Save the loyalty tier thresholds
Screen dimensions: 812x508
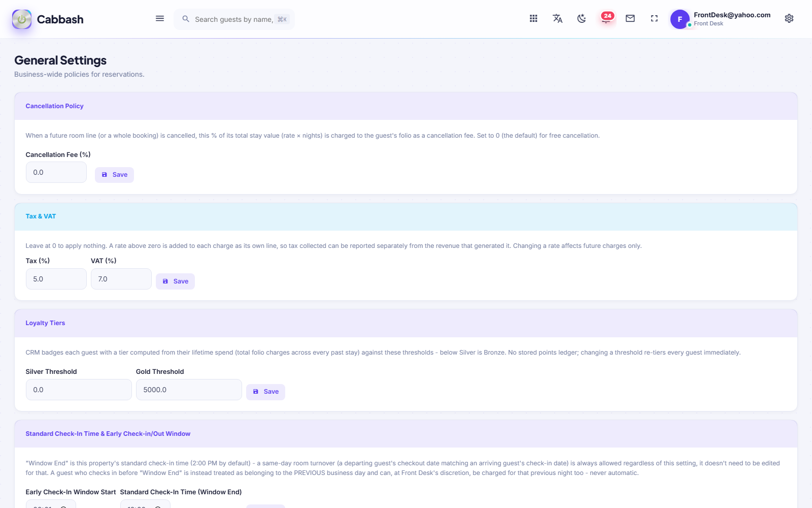point(265,392)
